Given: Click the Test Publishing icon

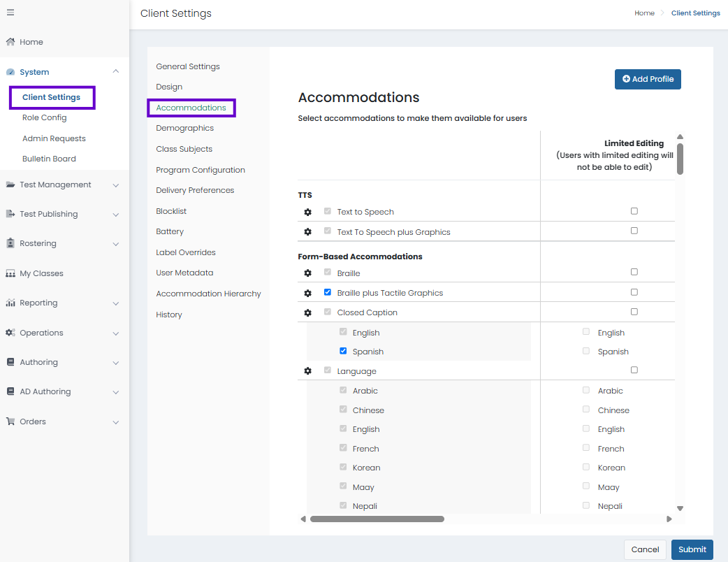Looking at the screenshot, I should coord(10,214).
